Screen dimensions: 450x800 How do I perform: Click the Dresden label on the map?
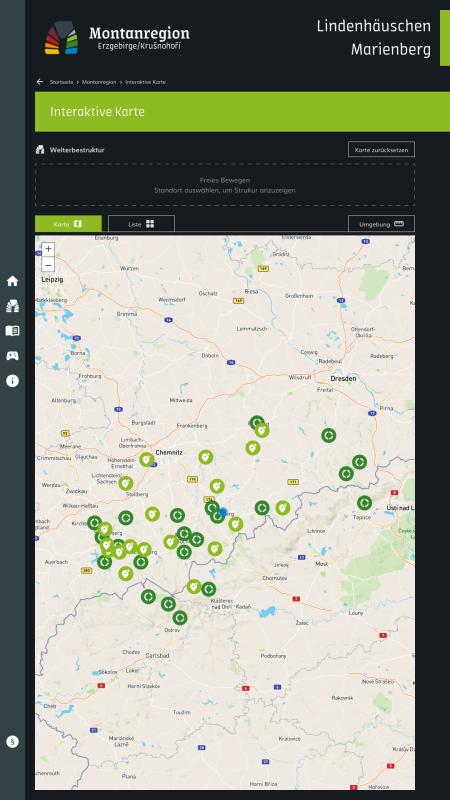tap(343, 379)
